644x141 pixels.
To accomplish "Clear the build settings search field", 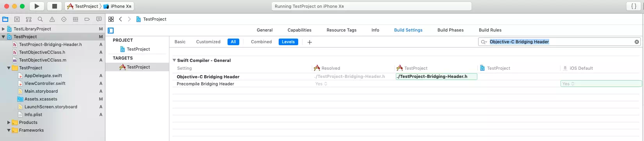I will [637, 42].
